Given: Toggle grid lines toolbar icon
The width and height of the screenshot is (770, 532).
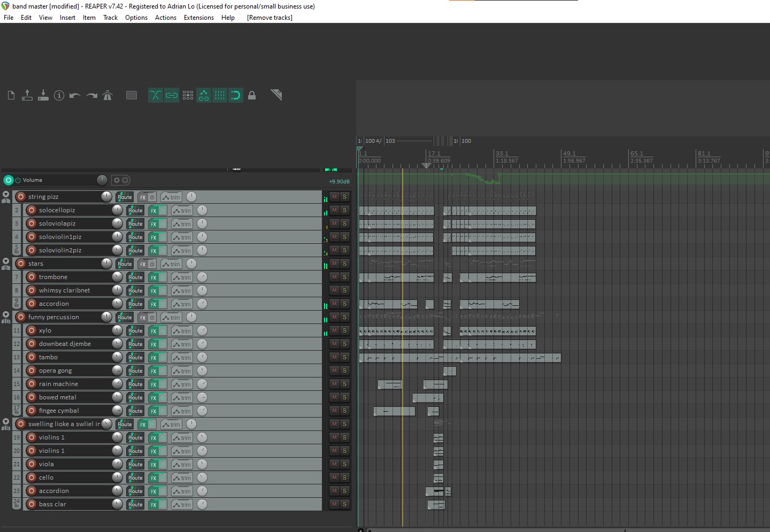Looking at the screenshot, I should [220, 96].
